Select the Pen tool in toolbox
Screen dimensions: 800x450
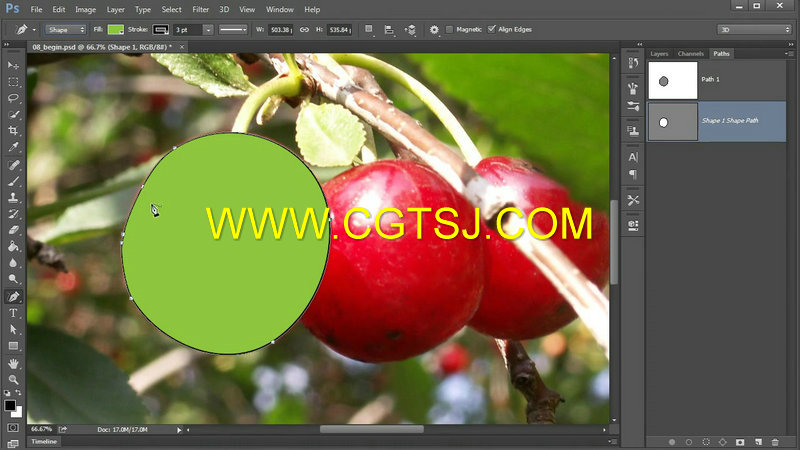click(13, 296)
